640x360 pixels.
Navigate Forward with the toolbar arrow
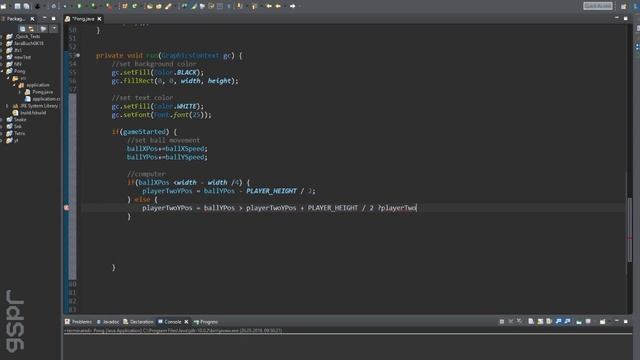(293, 6)
